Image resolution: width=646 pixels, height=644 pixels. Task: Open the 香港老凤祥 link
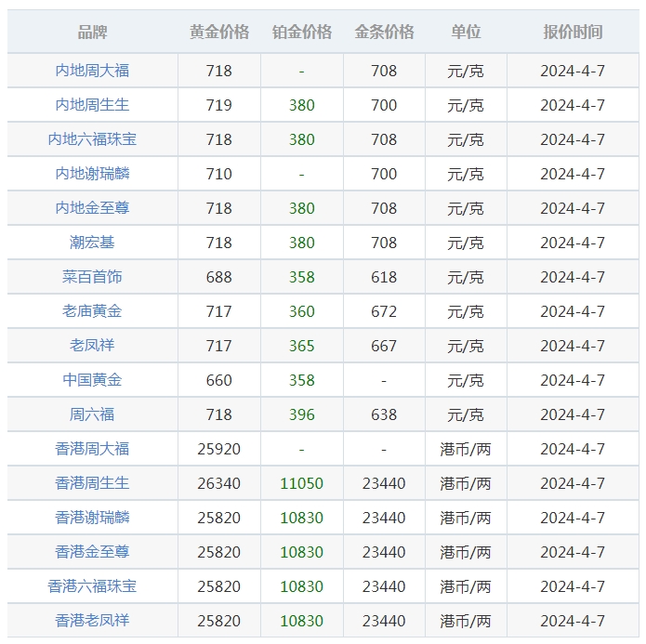(x=92, y=621)
